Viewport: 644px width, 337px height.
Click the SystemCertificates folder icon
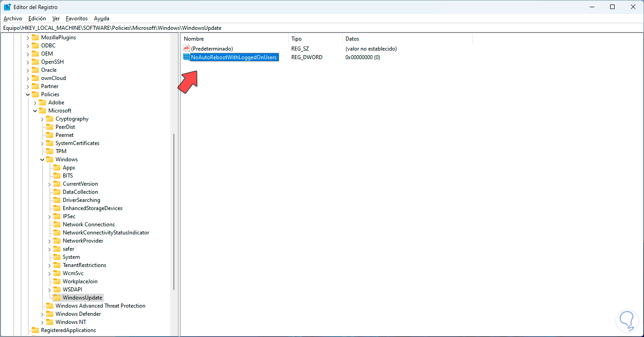tap(50, 143)
